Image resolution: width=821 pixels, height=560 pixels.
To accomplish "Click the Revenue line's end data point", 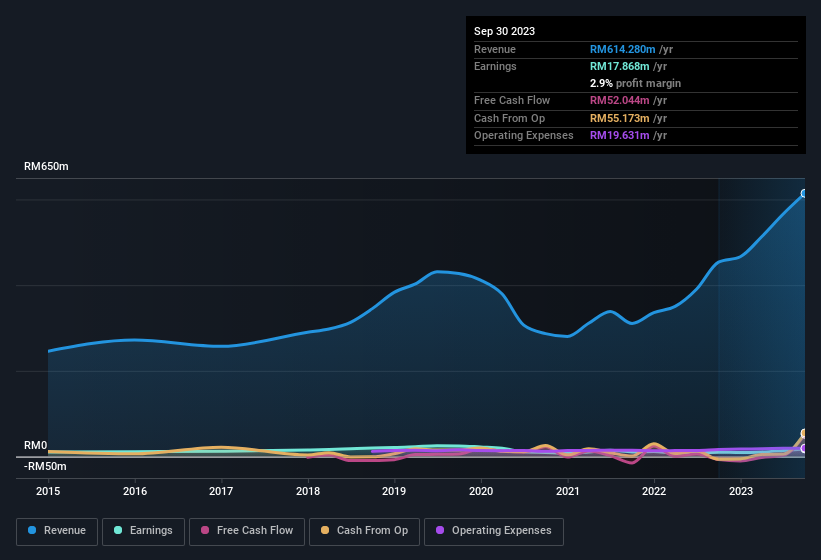I will click(x=804, y=194).
